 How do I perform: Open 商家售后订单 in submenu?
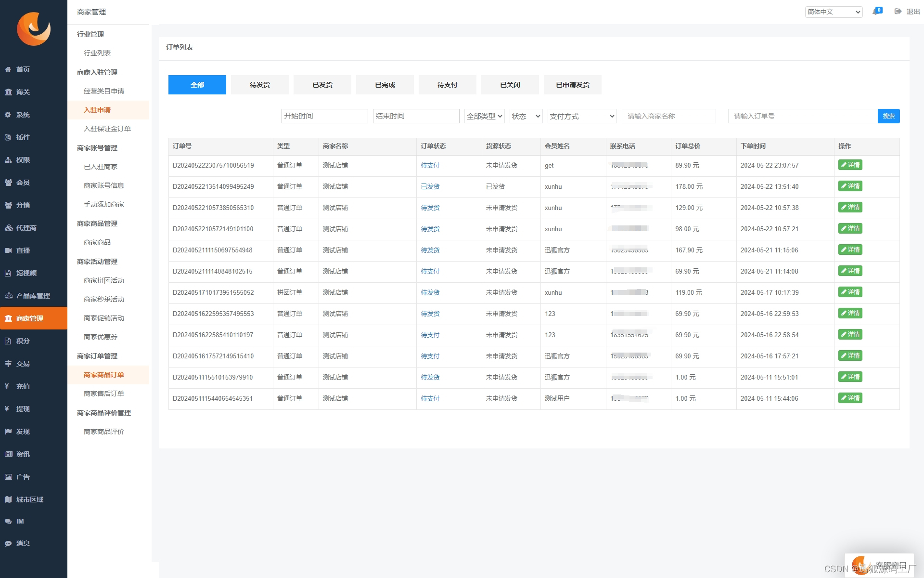pos(104,394)
